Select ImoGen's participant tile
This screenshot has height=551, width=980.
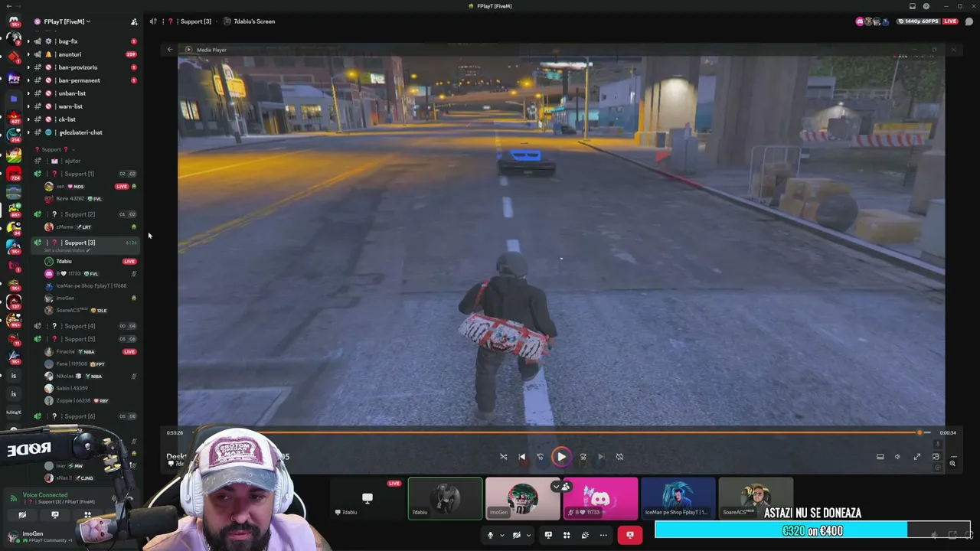click(523, 498)
